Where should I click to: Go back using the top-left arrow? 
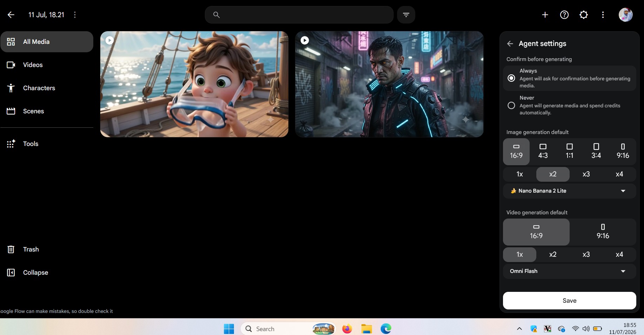(x=11, y=15)
